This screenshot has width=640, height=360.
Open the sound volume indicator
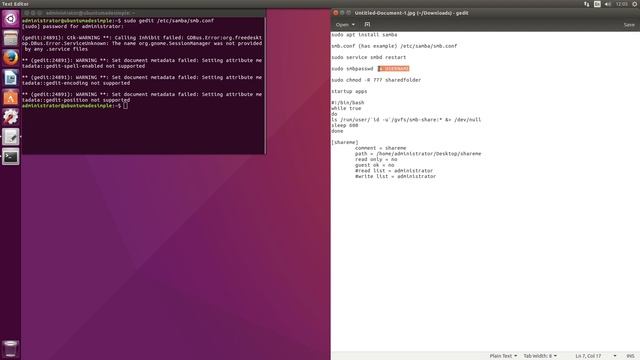pyautogui.click(x=608, y=4)
